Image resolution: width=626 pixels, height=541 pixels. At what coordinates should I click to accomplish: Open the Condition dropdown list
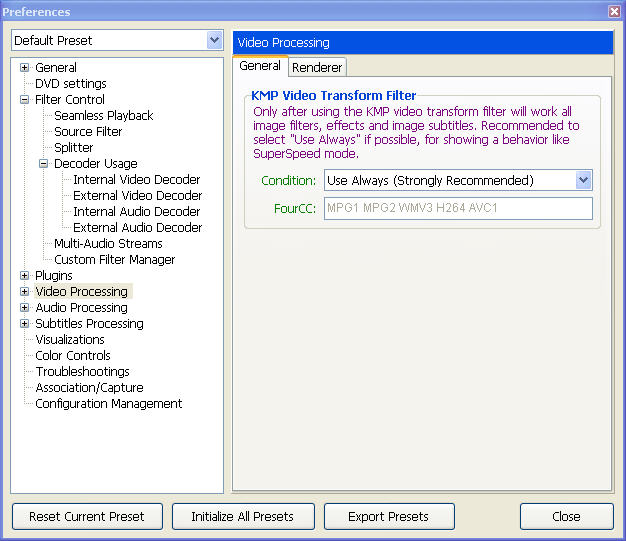(x=584, y=181)
